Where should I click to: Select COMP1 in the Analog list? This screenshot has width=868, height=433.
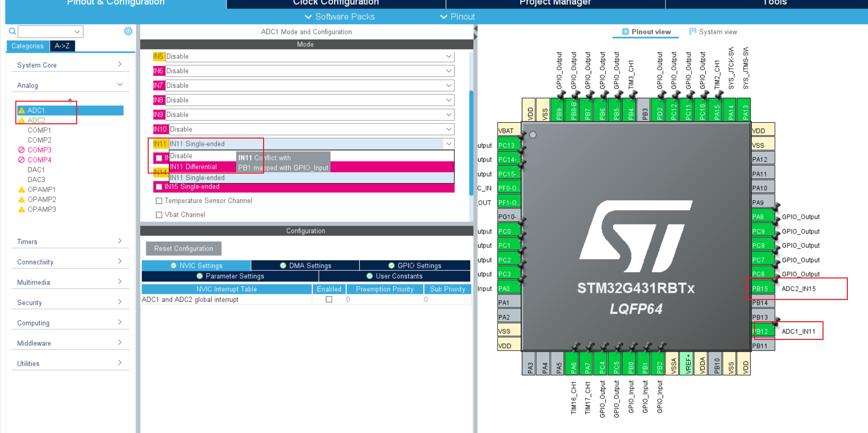click(x=39, y=130)
